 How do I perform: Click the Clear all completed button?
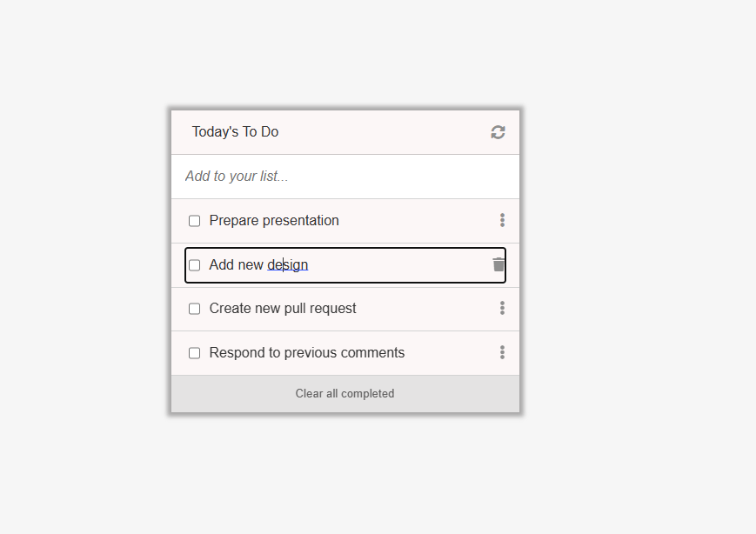point(345,394)
